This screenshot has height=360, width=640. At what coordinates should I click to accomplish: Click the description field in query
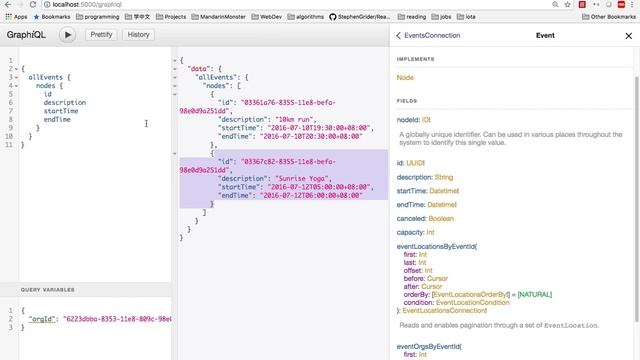[x=65, y=102]
